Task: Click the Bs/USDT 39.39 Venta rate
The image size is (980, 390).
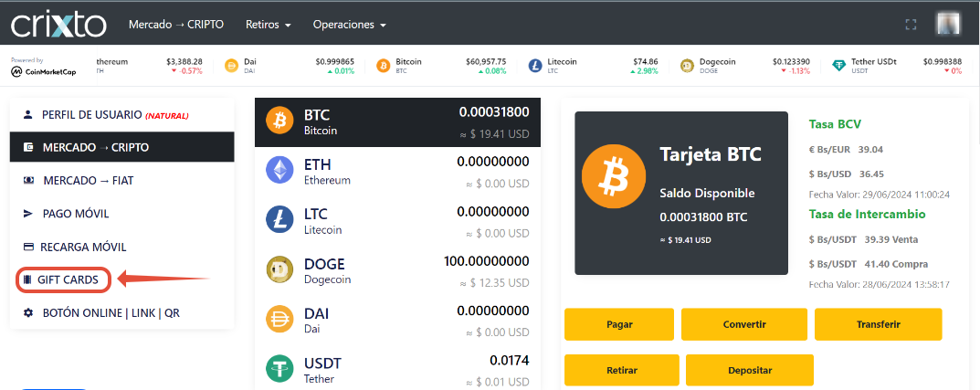Action: 863,239
